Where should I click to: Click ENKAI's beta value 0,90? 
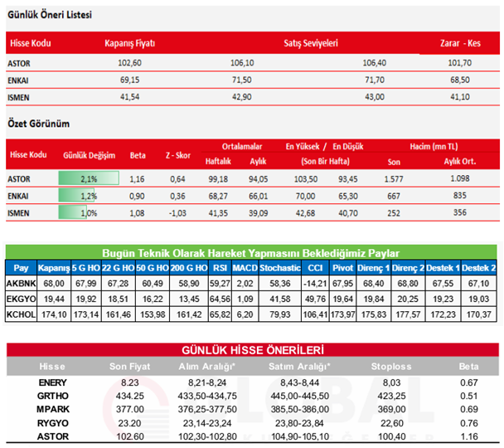(137, 196)
